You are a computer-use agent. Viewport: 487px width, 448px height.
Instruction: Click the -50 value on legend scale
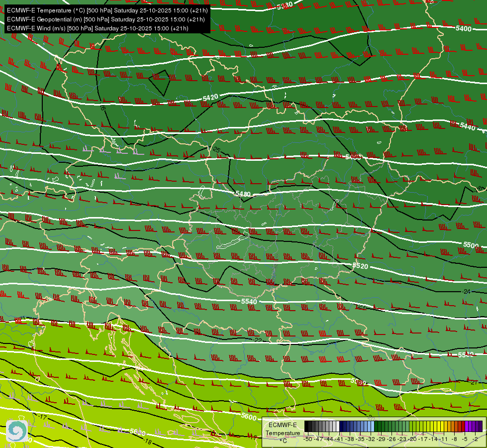click(307, 439)
